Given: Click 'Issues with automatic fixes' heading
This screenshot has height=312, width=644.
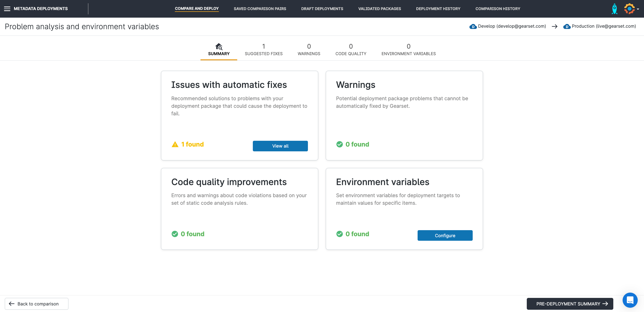Looking at the screenshot, I should pos(229,85).
